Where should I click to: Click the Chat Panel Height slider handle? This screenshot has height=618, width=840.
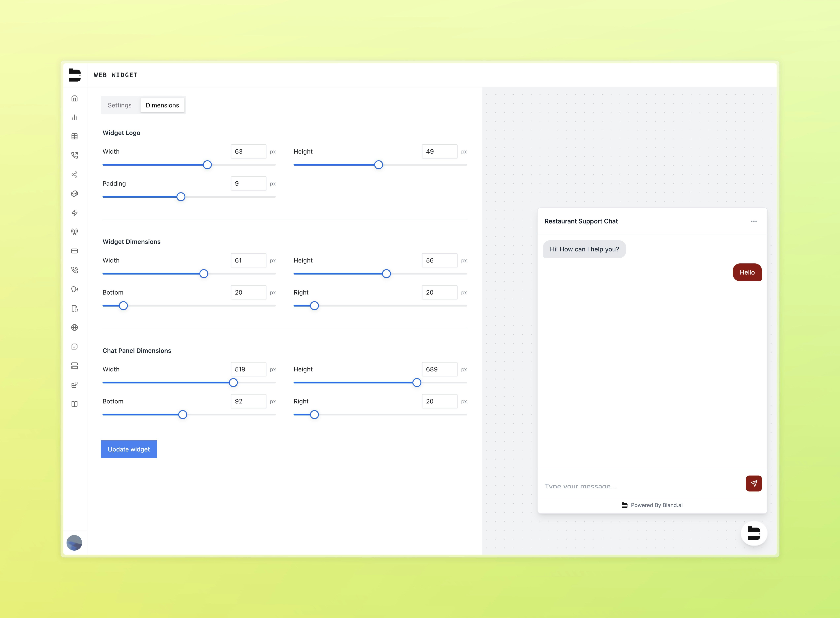pos(417,383)
